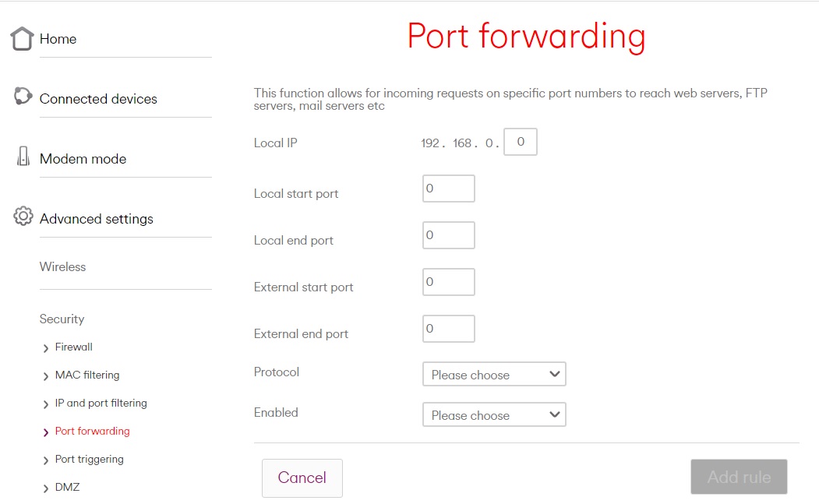This screenshot has width=819, height=504.
Task: Click the Modem mode icon
Action: pos(23,157)
